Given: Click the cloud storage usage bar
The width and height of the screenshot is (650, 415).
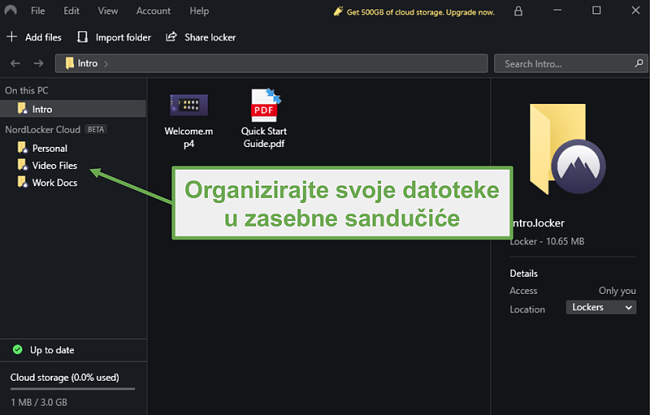Looking at the screenshot, I should pos(73,389).
